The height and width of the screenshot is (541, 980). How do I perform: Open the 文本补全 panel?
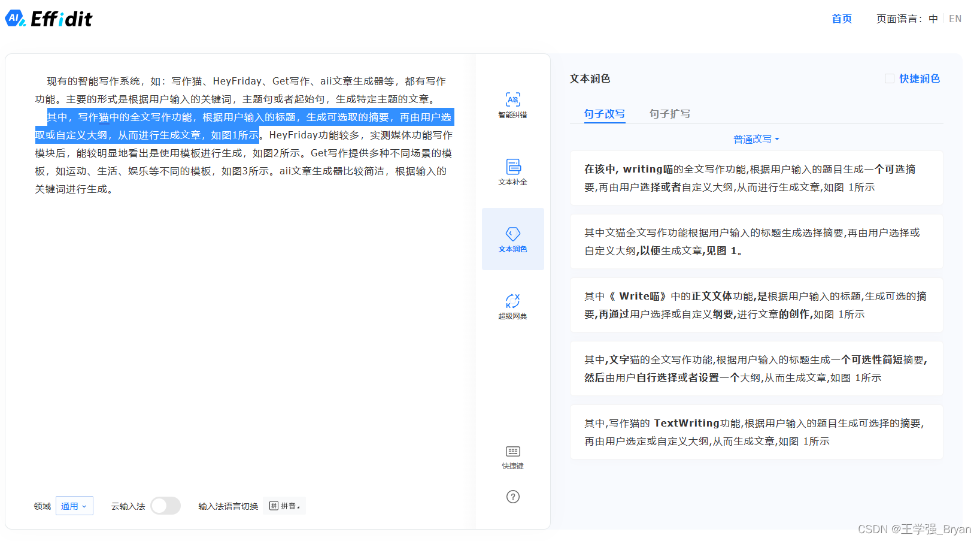pos(512,173)
